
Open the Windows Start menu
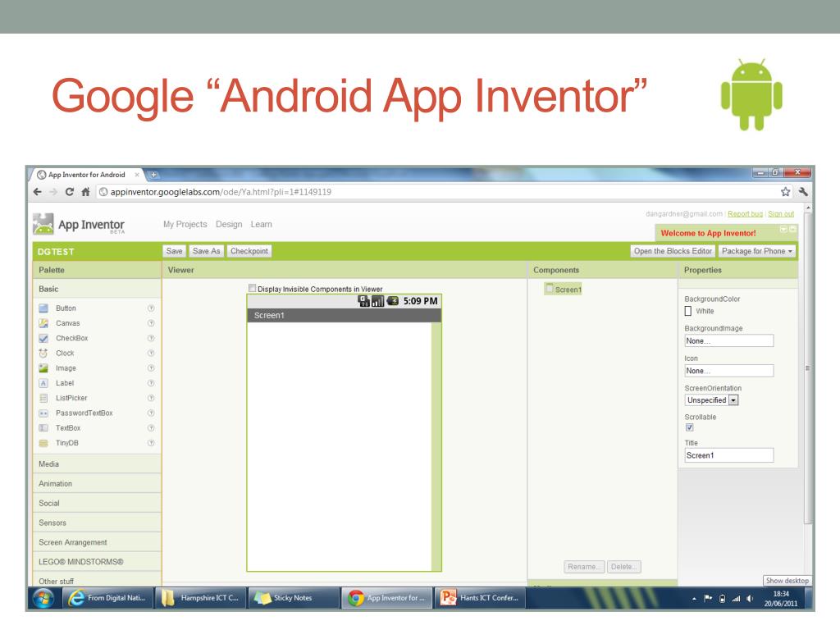point(43,598)
